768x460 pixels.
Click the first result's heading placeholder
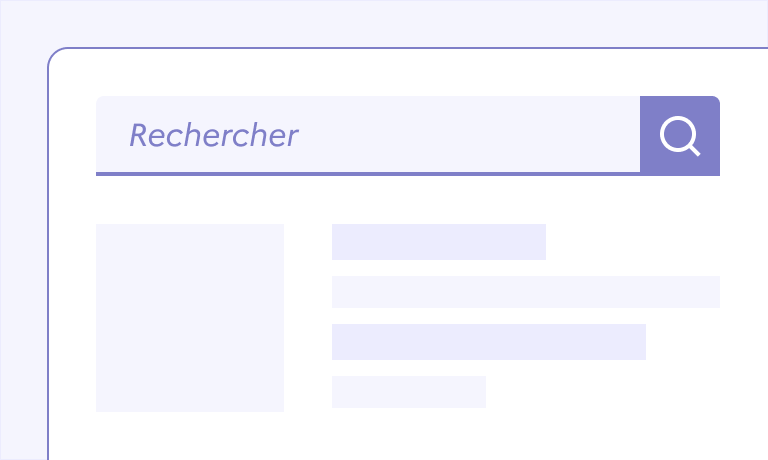pyautogui.click(x=439, y=242)
